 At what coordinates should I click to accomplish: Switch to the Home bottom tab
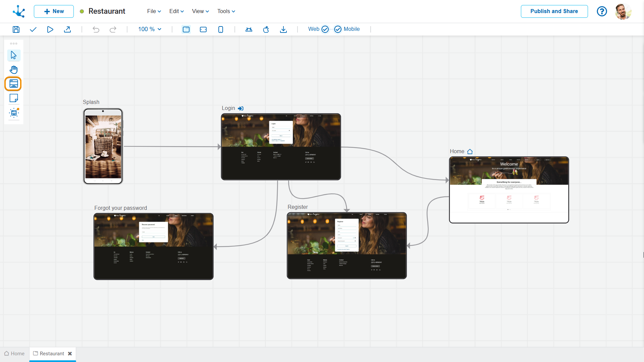14,354
